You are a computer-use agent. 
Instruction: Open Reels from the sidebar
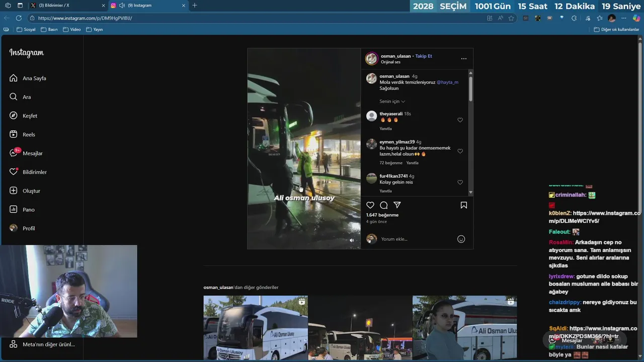pos(22,134)
